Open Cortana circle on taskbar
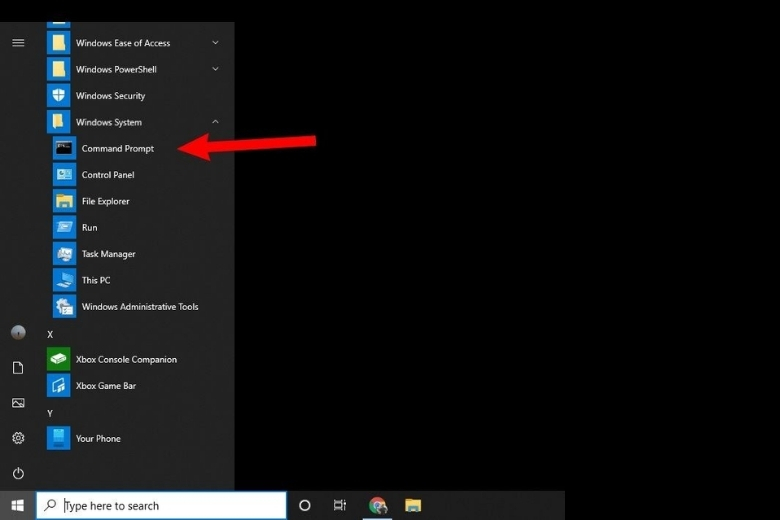The image size is (780, 520). [304, 506]
